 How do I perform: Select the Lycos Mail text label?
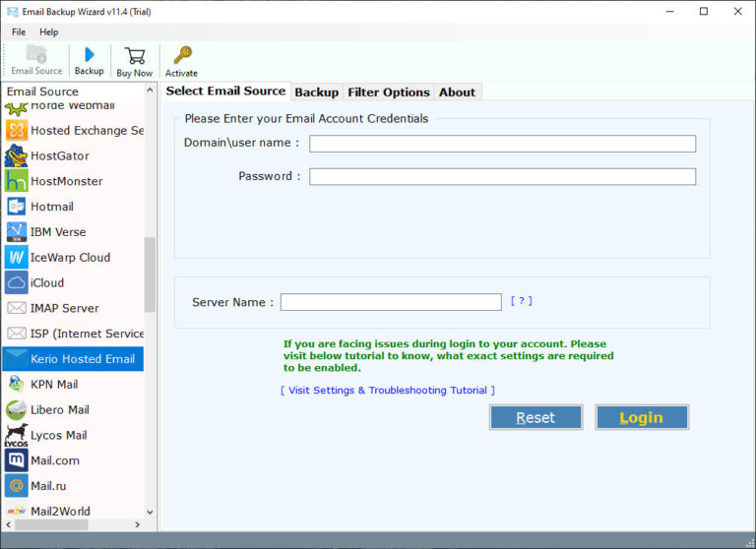pos(59,435)
